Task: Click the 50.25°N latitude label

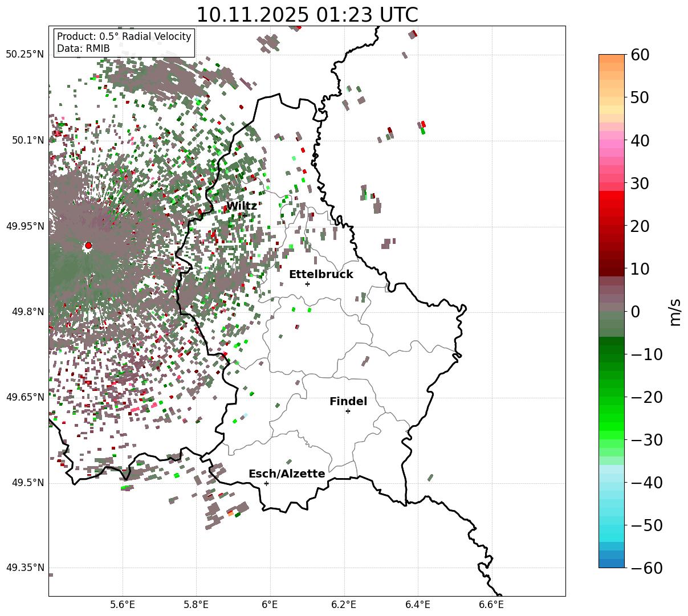Action: 25,55
